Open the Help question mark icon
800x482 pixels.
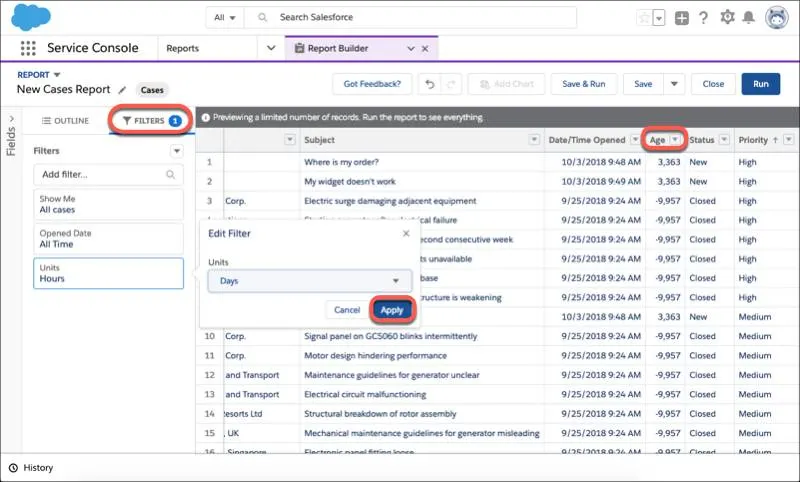tap(704, 18)
